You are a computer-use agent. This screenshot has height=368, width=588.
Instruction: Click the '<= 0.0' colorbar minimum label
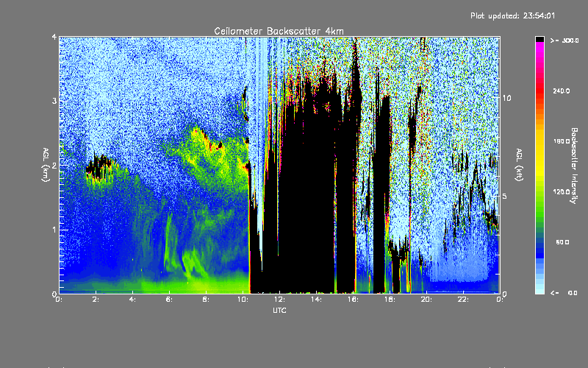click(564, 293)
